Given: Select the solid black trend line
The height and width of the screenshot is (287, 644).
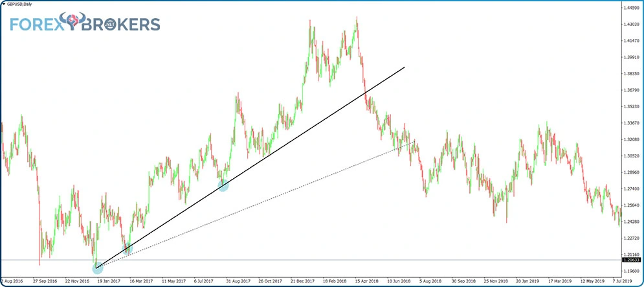Looking at the screenshot, I should tap(251, 167).
